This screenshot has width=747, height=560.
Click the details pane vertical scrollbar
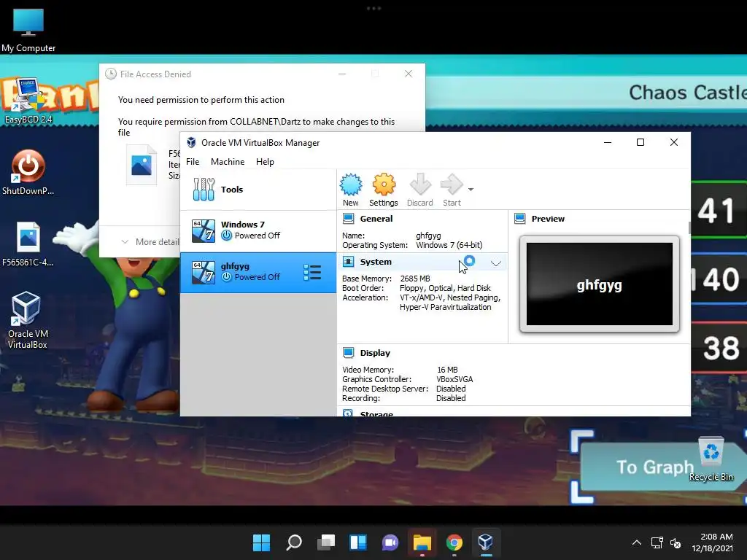[x=689, y=227]
